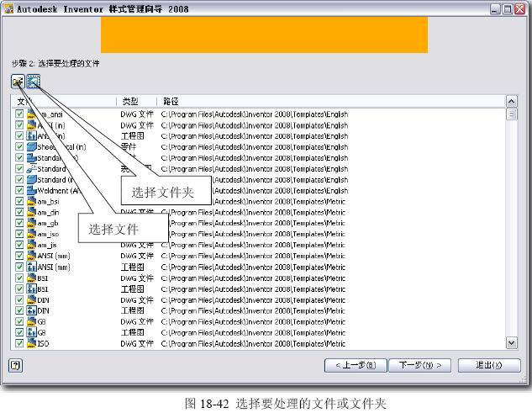
Task: Open help with the question mark icon
Action: (x=15, y=365)
